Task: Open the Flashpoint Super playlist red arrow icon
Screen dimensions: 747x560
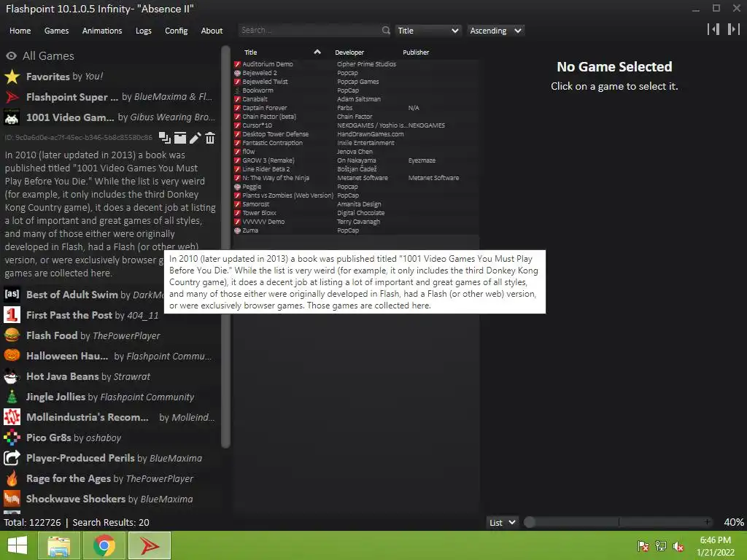Action: pos(12,97)
